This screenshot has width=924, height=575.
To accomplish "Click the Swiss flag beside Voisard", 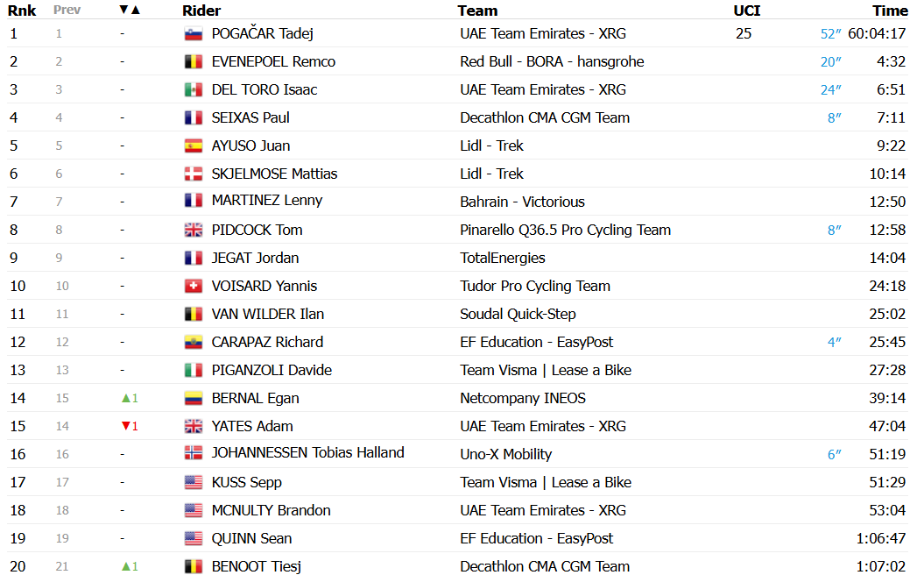I will (194, 286).
